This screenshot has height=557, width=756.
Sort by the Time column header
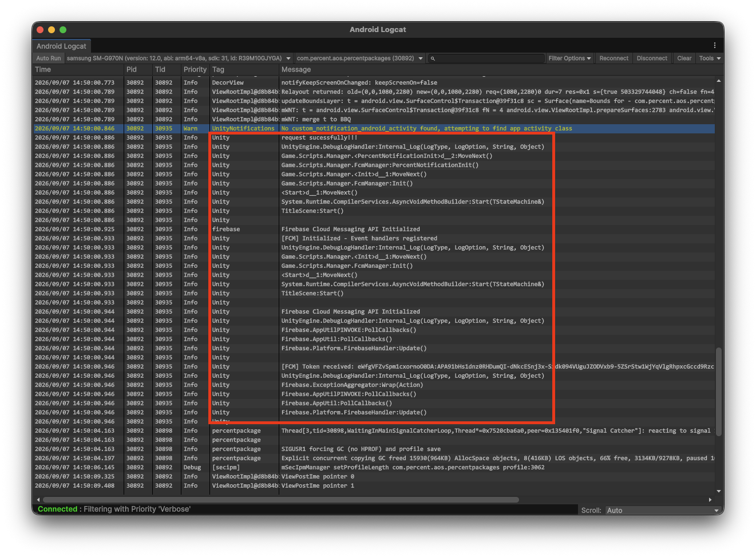(x=78, y=69)
